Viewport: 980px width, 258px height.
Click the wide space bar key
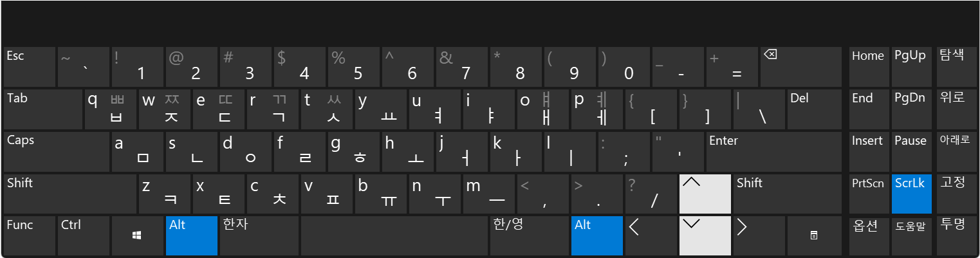point(394,235)
